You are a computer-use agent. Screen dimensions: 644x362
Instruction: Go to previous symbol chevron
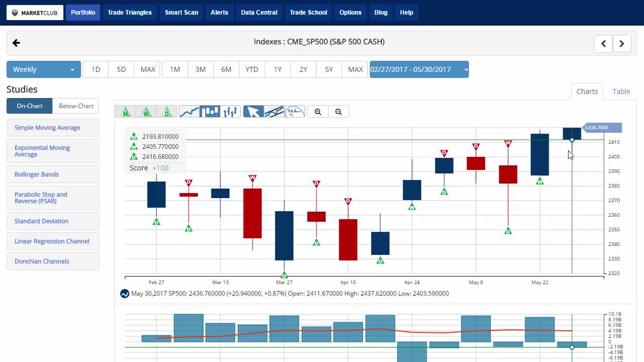tap(603, 43)
